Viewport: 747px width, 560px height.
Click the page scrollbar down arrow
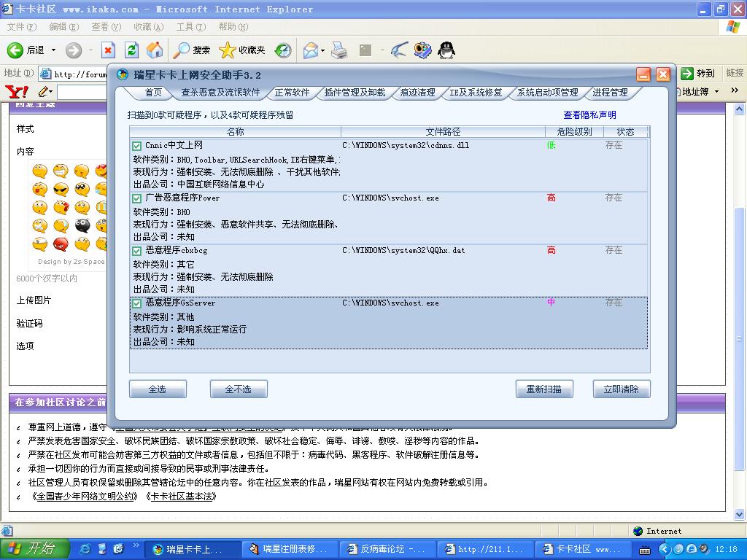pos(739,514)
